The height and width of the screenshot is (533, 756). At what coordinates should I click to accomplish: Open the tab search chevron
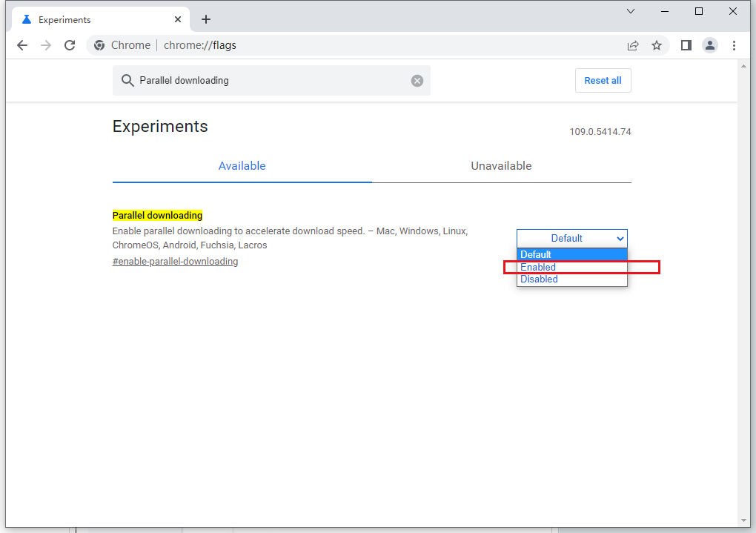click(631, 11)
